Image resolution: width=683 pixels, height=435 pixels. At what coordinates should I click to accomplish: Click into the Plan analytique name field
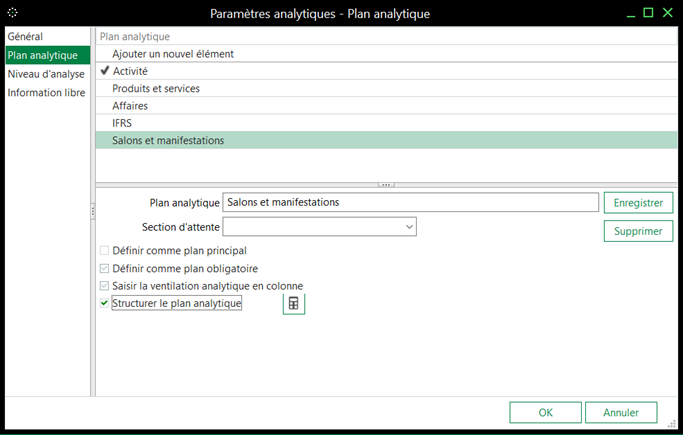[410, 202]
